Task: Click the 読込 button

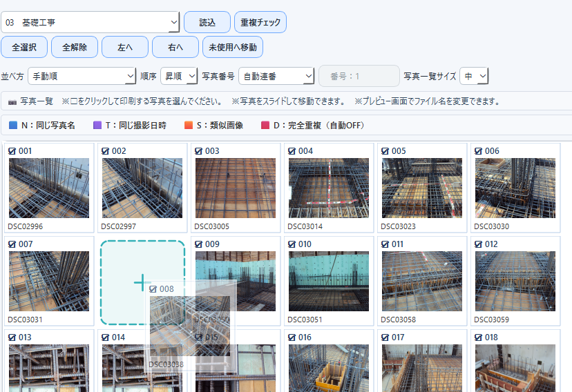Action: [207, 22]
